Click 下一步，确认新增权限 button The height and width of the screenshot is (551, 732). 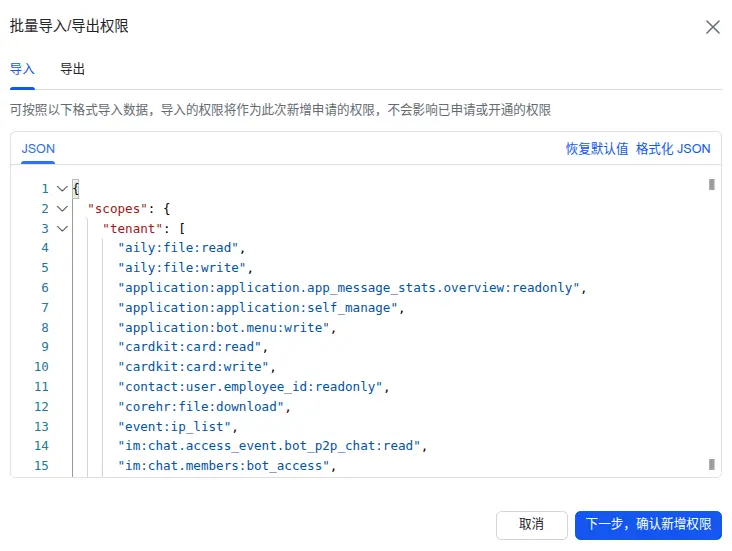pos(648,524)
